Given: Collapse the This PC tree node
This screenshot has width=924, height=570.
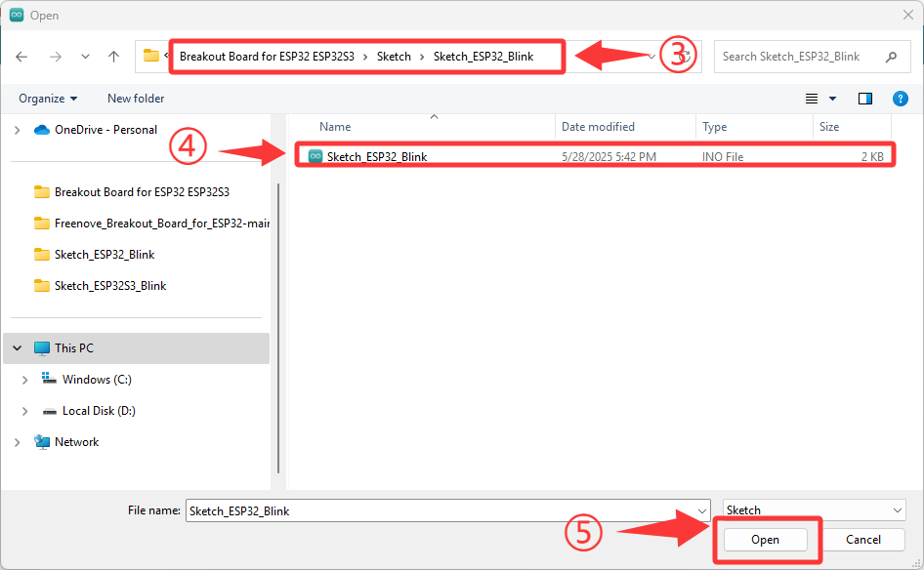Looking at the screenshot, I should [x=17, y=348].
